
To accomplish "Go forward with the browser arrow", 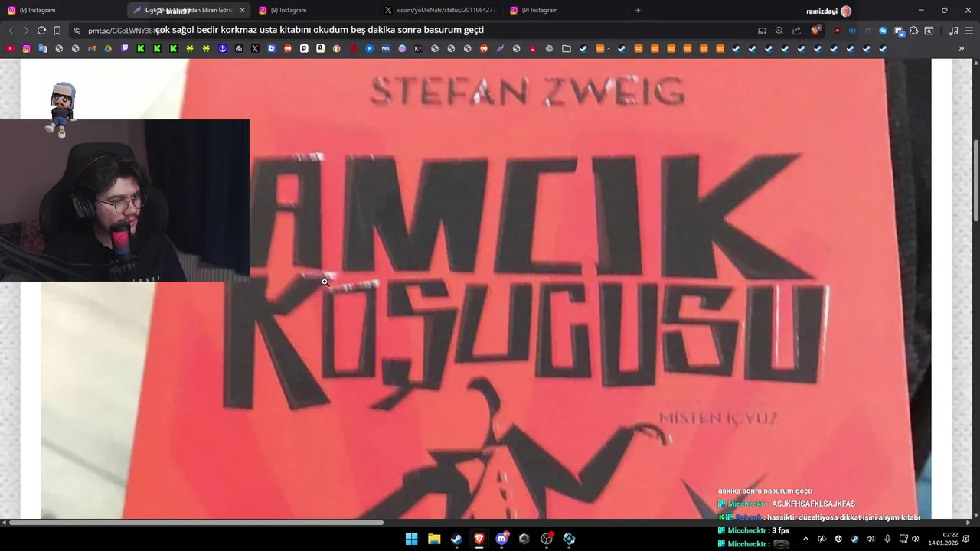I will (x=26, y=31).
